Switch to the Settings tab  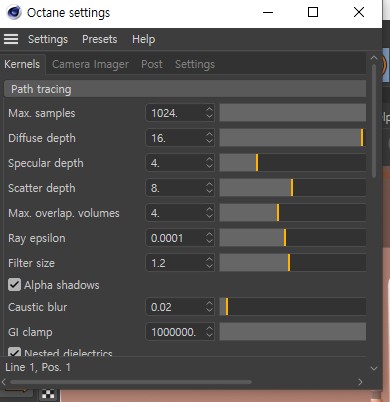[195, 64]
